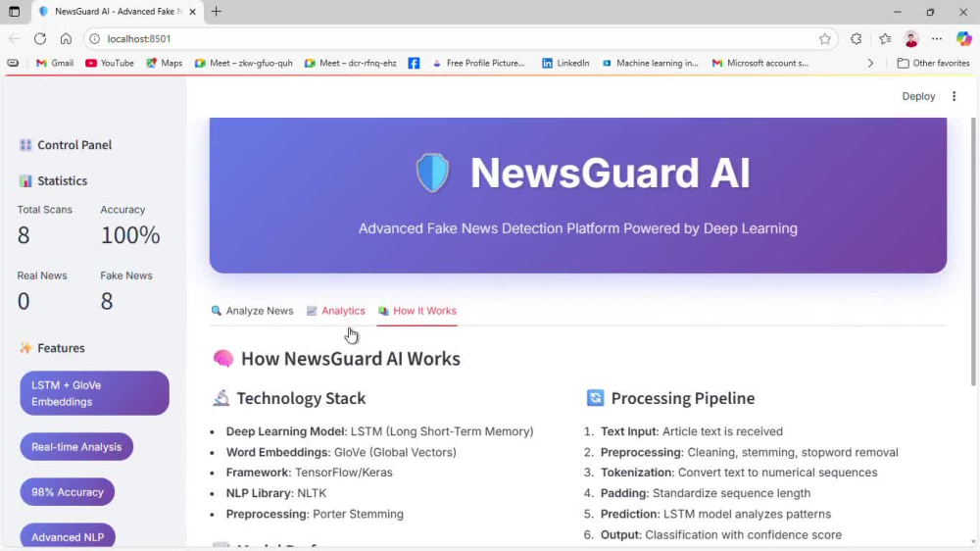Click the brain icon beside How NewsGuard AI Works
980x551 pixels.
[x=223, y=359]
